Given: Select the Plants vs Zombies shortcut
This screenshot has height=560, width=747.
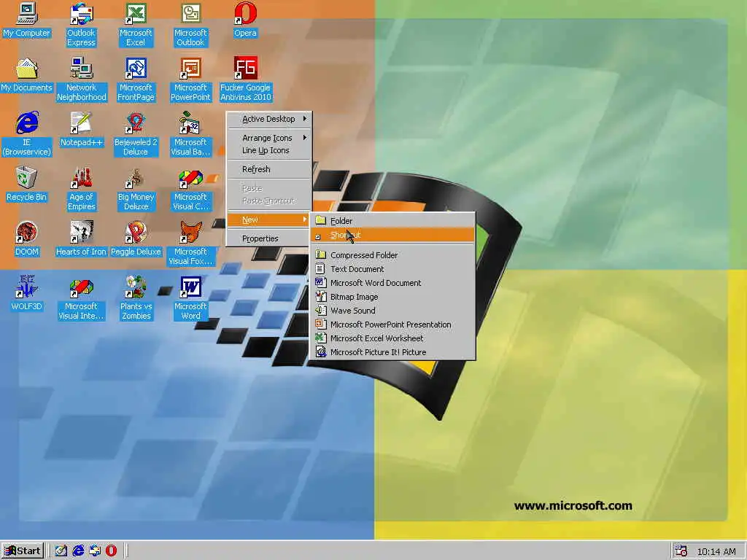Looking at the screenshot, I should [136, 298].
